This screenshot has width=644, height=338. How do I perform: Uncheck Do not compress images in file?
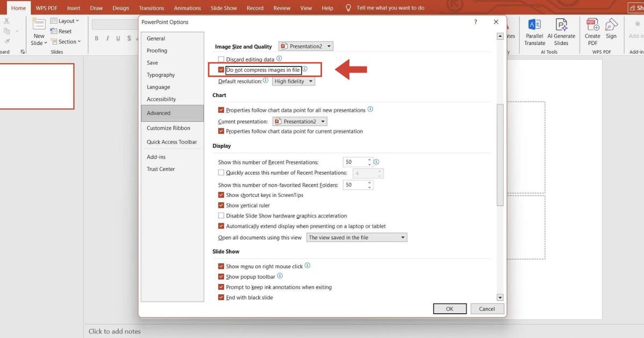pos(221,70)
